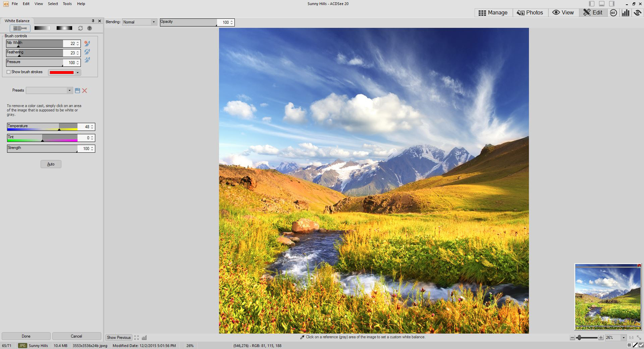Click Nib Width value stepper arrows
The width and height of the screenshot is (644, 349).
point(78,44)
